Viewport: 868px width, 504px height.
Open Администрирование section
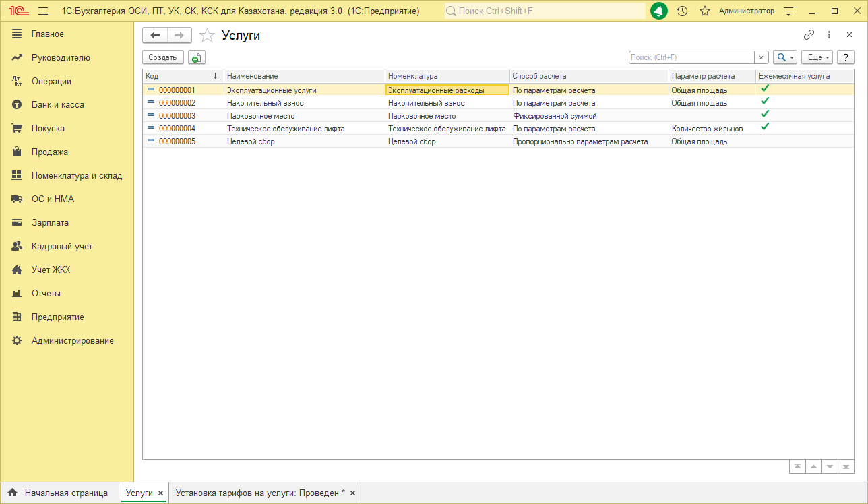[x=72, y=340]
